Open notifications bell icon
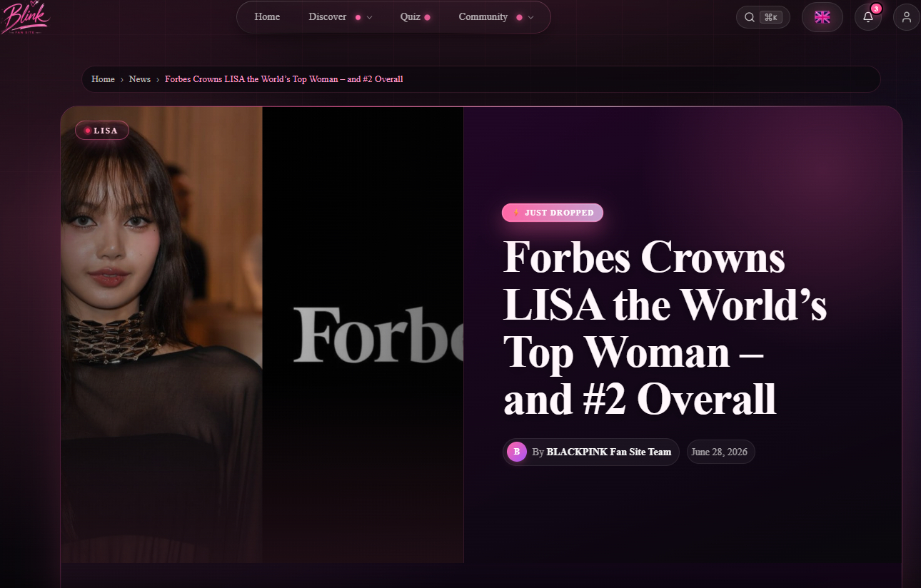921x588 pixels. coord(868,17)
